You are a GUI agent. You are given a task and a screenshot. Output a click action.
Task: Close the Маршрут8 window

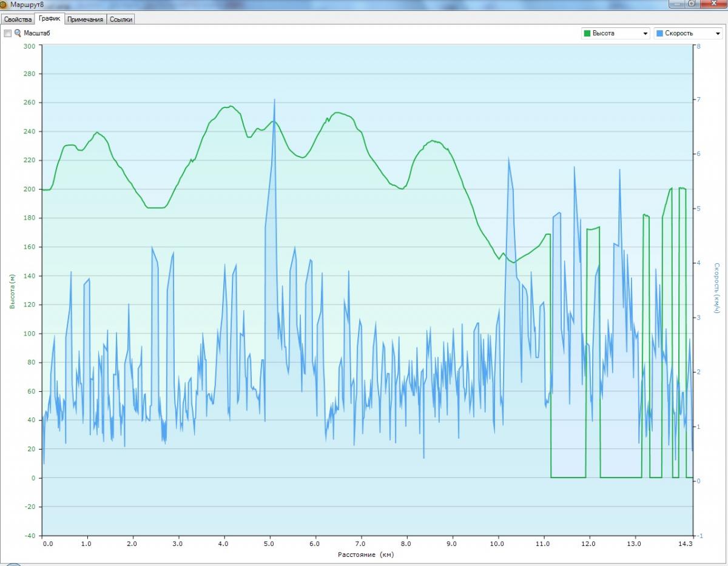tap(712, 4)
